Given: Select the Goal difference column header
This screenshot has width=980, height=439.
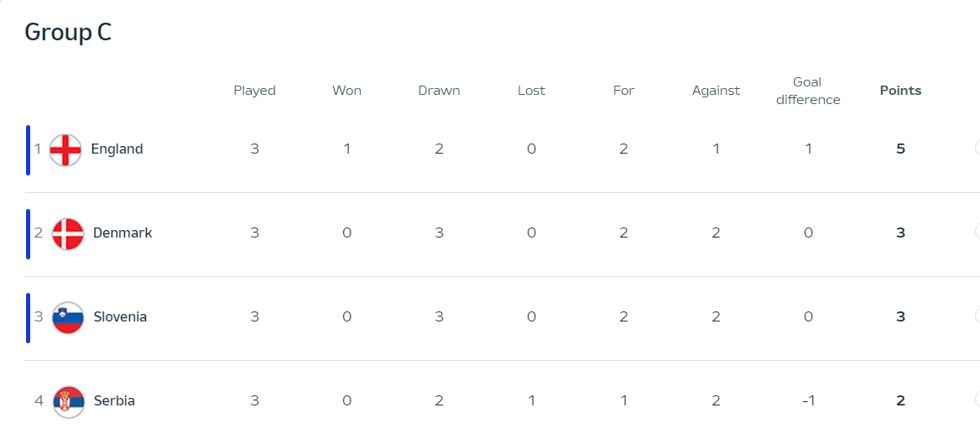Looking at the screenshot, I should click(x=807, y=91).
